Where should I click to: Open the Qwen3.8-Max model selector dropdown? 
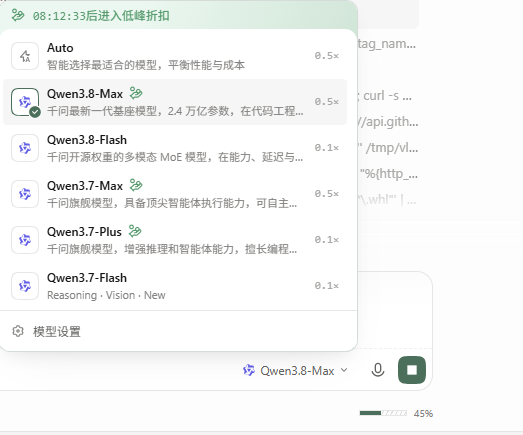coord(296,371)
